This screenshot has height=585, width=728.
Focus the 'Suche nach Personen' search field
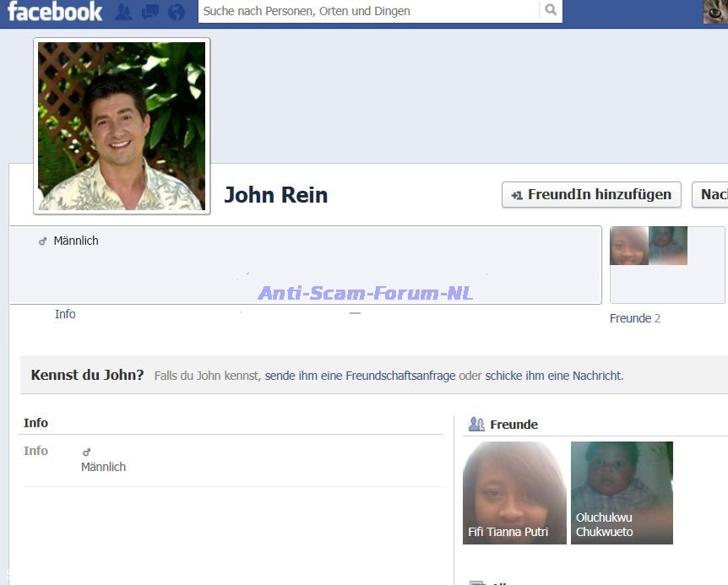[x=368, y=11]
